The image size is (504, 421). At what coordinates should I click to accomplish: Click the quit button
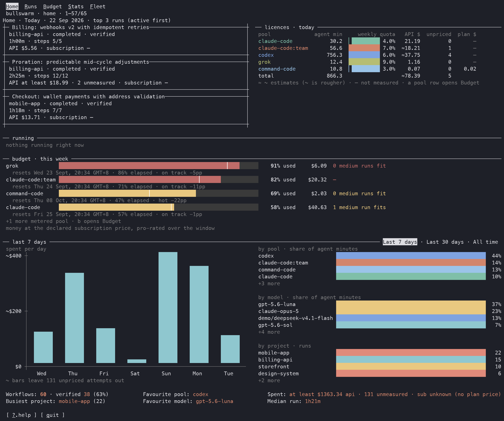[53, 415]
